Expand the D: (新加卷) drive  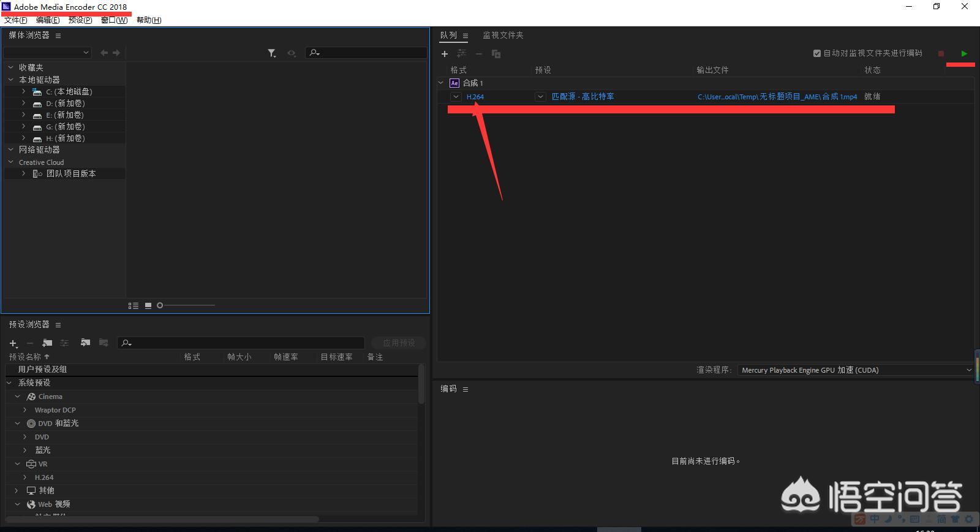pyautogui.click(x=23, y=103)
